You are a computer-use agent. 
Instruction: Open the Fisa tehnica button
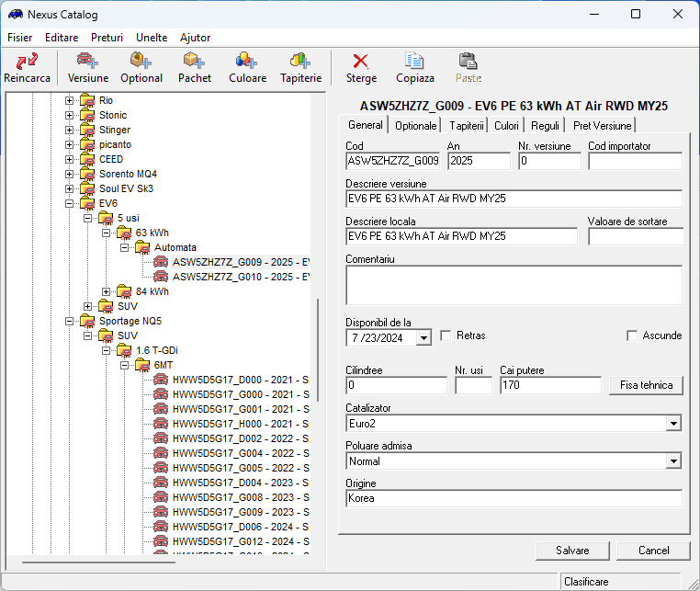point(646,385)
